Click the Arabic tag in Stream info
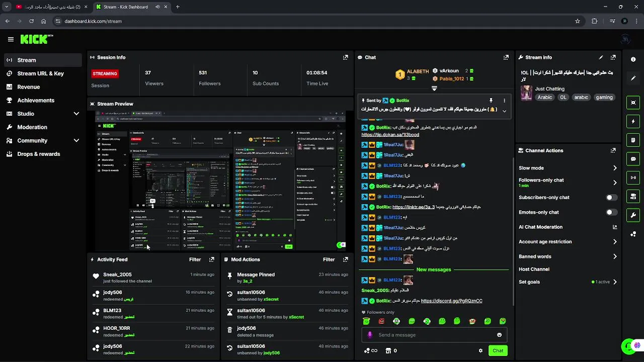The height and width of the screenshot is (362, 644). 545,98
